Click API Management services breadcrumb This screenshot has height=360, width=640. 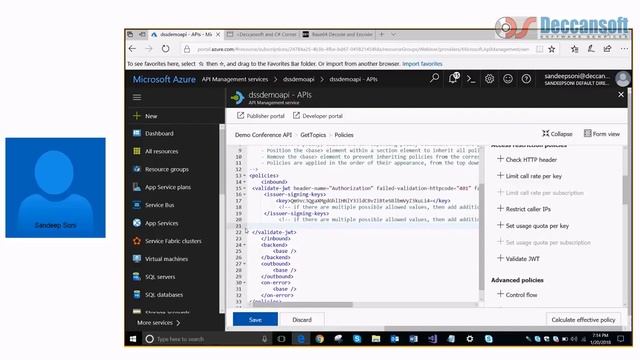coord(235,79)
